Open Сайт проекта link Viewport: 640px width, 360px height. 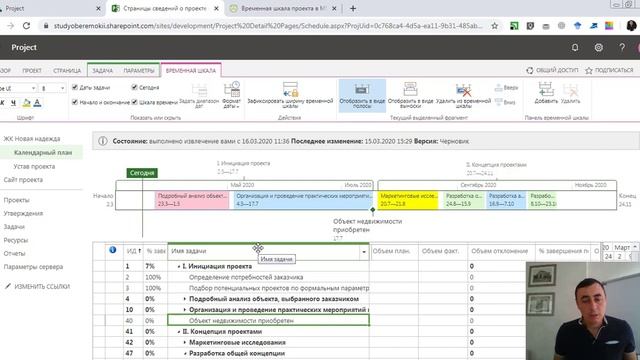pos(23,180)
